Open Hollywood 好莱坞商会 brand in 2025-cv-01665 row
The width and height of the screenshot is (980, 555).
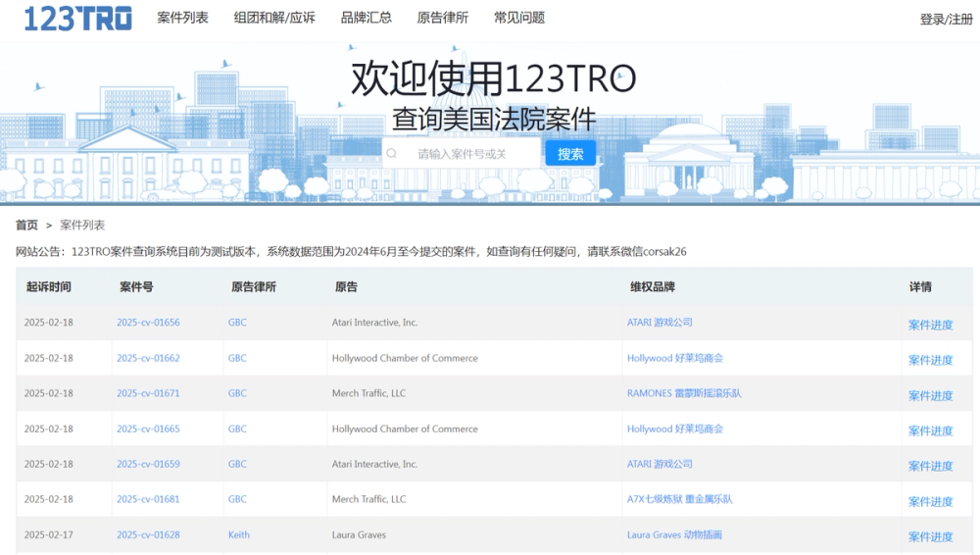pos(675,429)
